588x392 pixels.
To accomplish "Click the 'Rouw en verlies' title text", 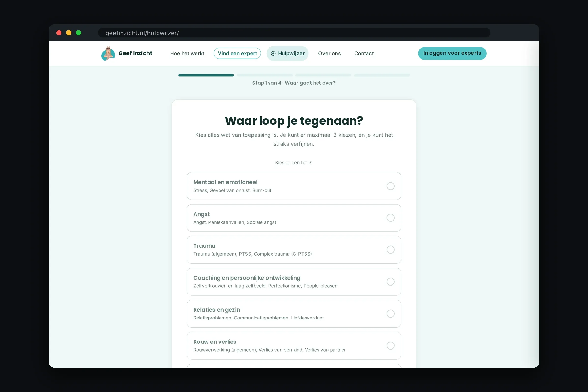I will (215, 342).
